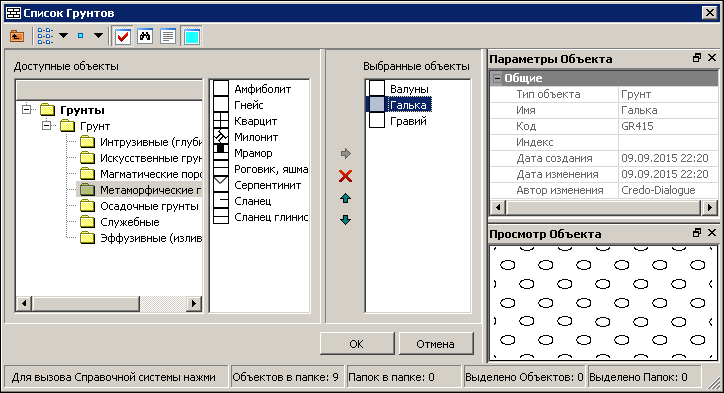Image resolution: width=724 pixels, height=393 pixels.
Task: Click the Код value GR415
Action: point(668,126)
